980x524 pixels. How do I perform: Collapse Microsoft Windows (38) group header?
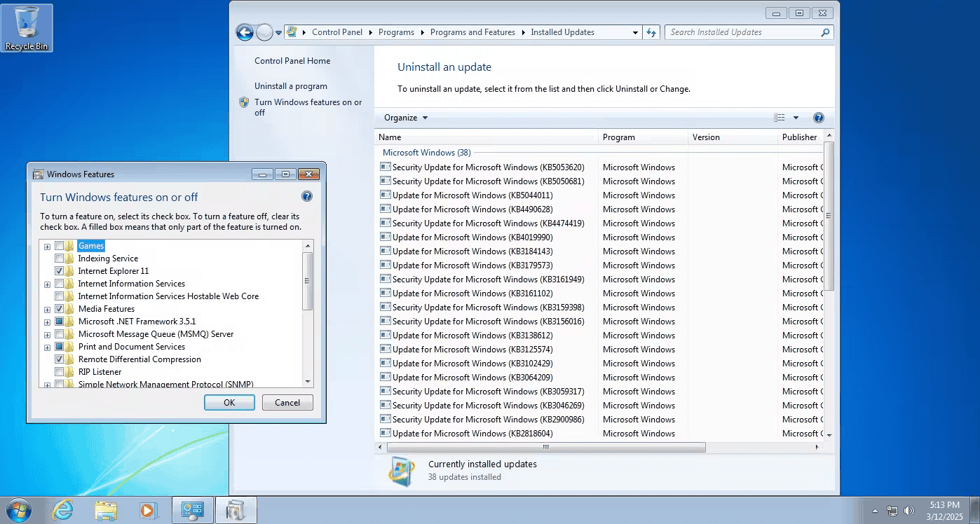click(427, 153)
